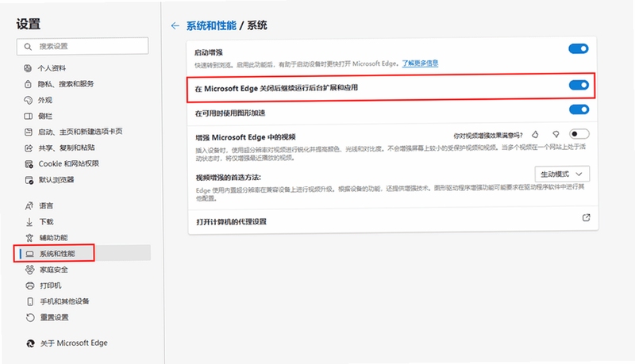Viewport: 635px width, 364px height.
Task: Click the 辅助功能 accessibility icon
Action: click(x=29, y=238)
